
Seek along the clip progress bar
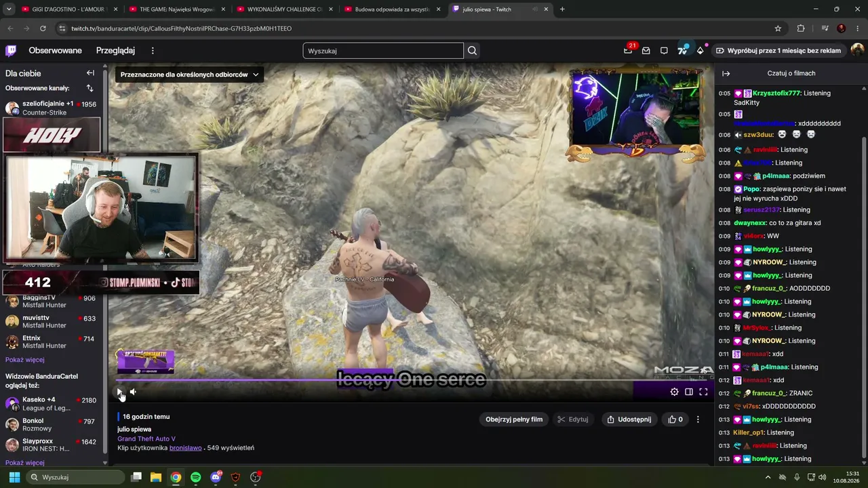tap(412, 380)
